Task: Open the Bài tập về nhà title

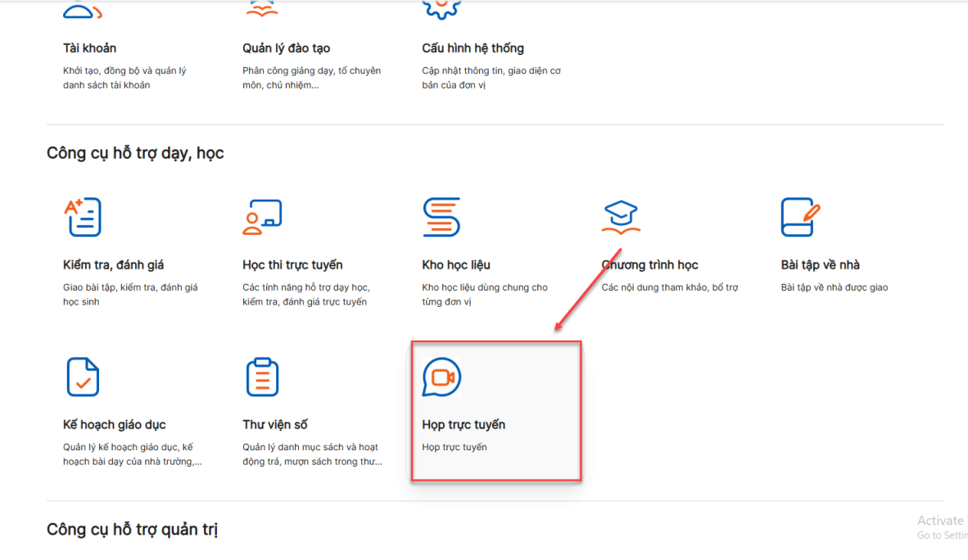Action: [x=820, y=265]
